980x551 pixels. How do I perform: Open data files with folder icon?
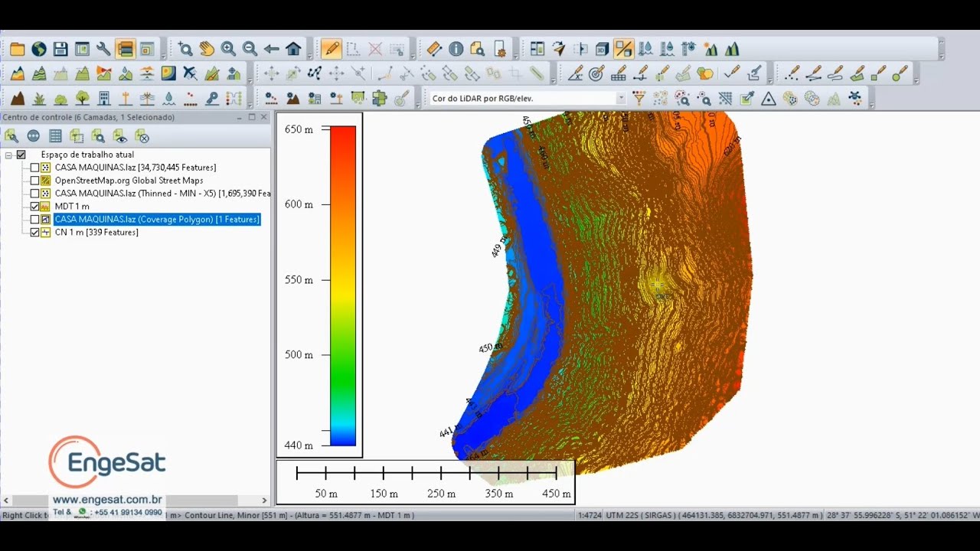coord(18,49)
